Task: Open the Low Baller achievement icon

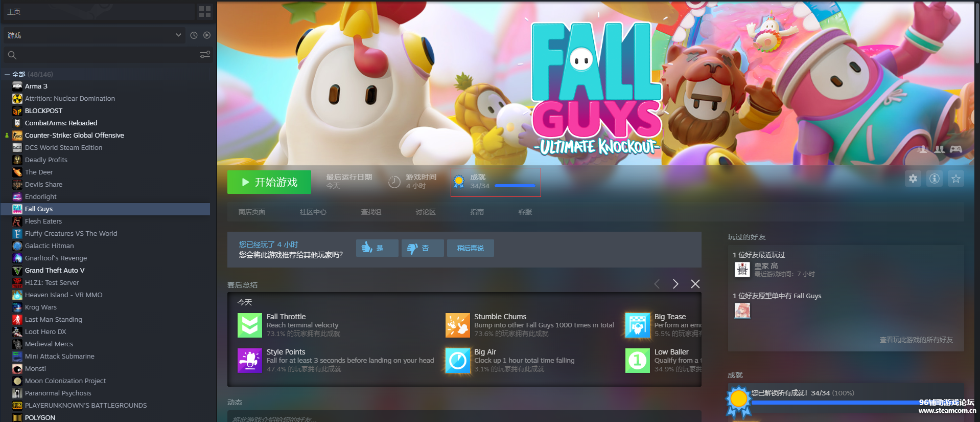Action: pyautogui.click(x=638, y=361)
